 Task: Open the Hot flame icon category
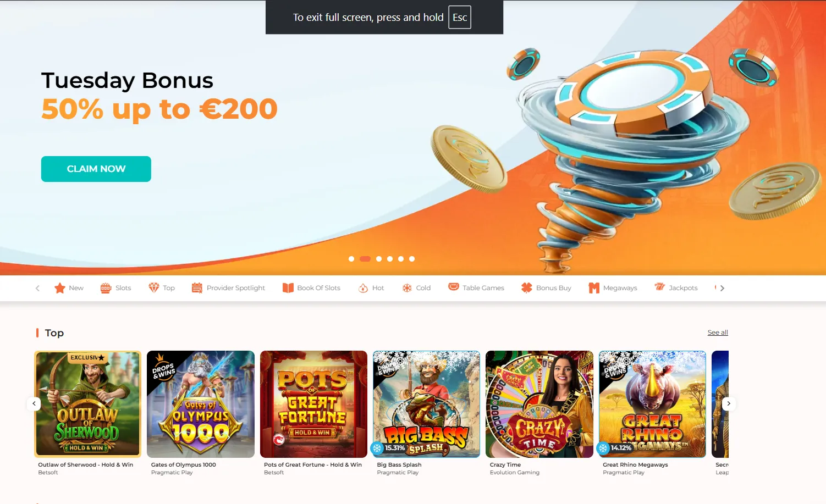363,288
